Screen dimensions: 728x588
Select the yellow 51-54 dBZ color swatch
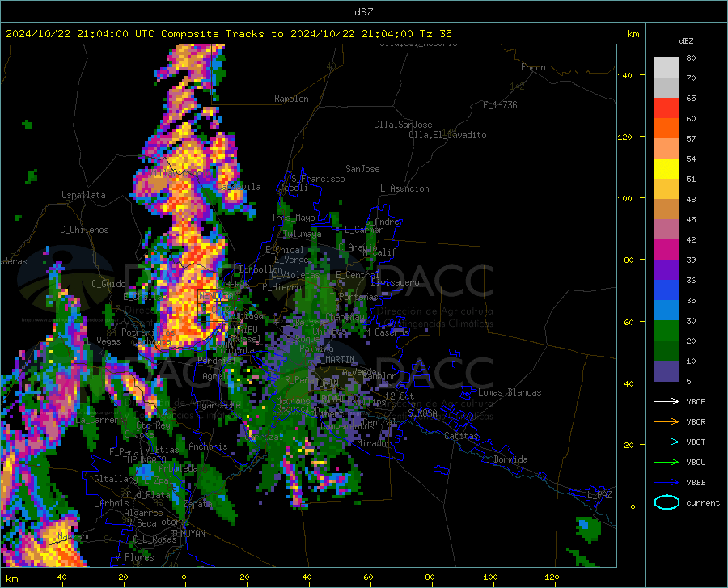pyautogui.click(x=667, y=169)
